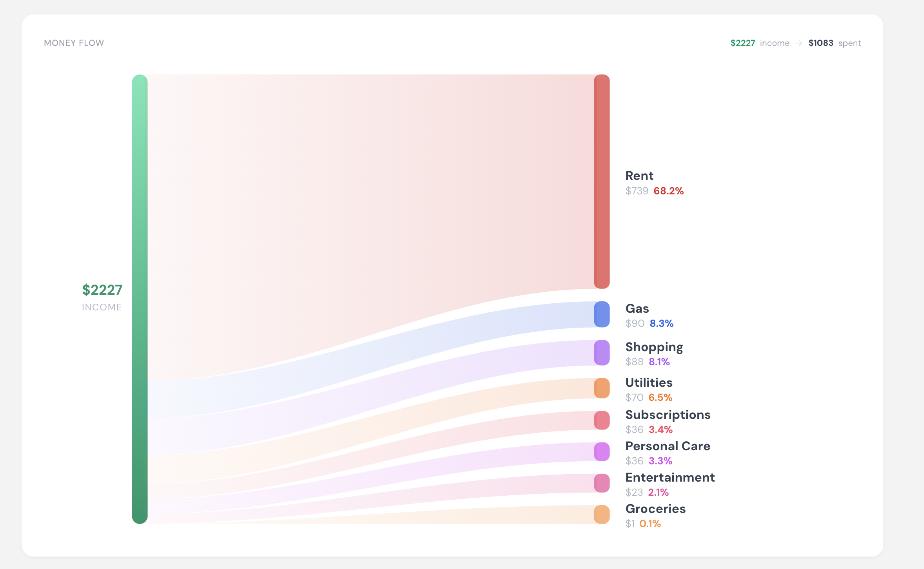Expand the Subscriptions category details
The width and height of the screenshot is (924, 569).
[x=668, y=415]
